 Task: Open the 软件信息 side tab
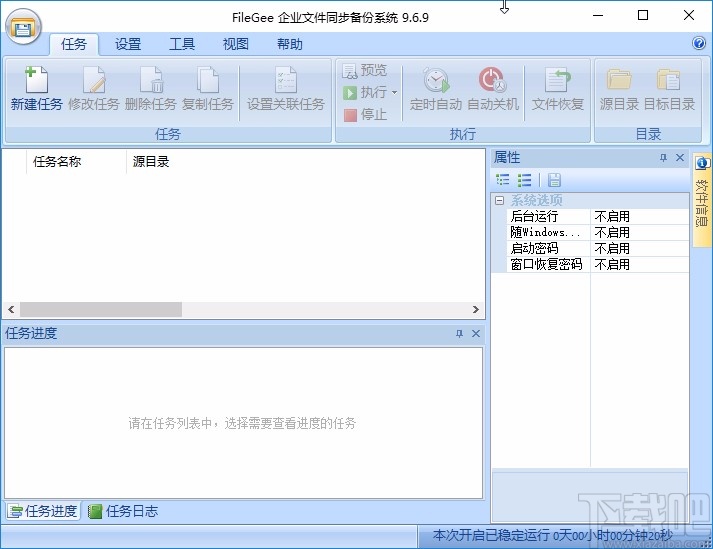[x=702, y=200]
